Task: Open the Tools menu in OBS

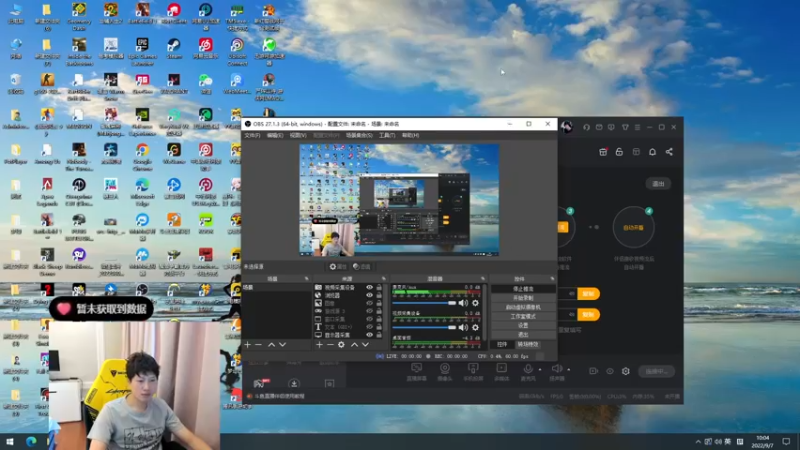Action: point(387,135)
